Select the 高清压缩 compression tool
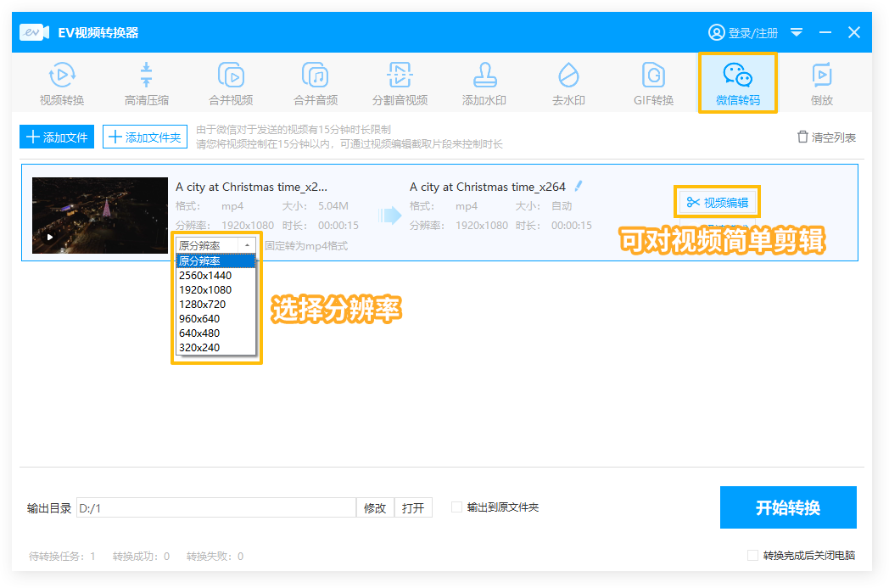 pos(147,83)
